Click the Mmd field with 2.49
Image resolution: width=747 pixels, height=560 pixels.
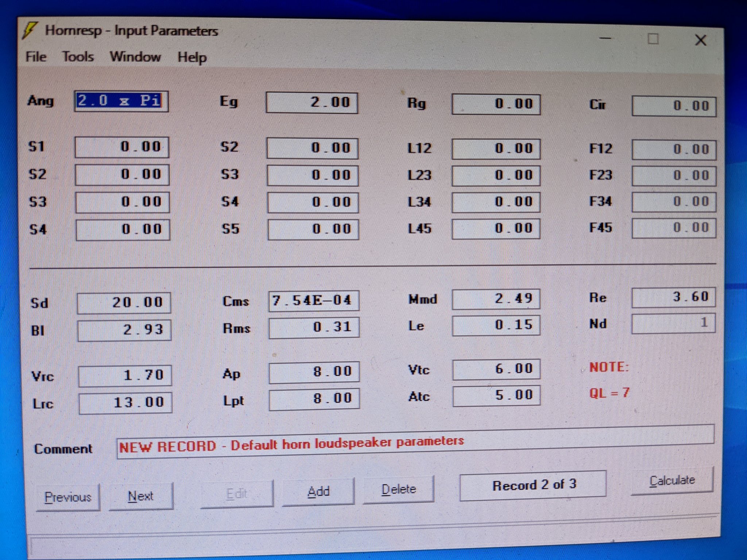coord(496,299)
